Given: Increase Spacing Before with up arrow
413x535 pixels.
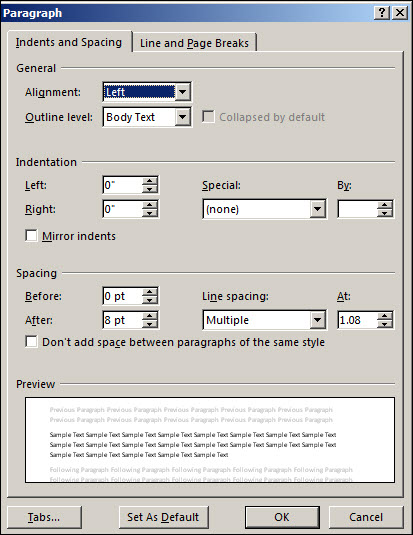Looking at the screenshot, I should click(149, 292).
